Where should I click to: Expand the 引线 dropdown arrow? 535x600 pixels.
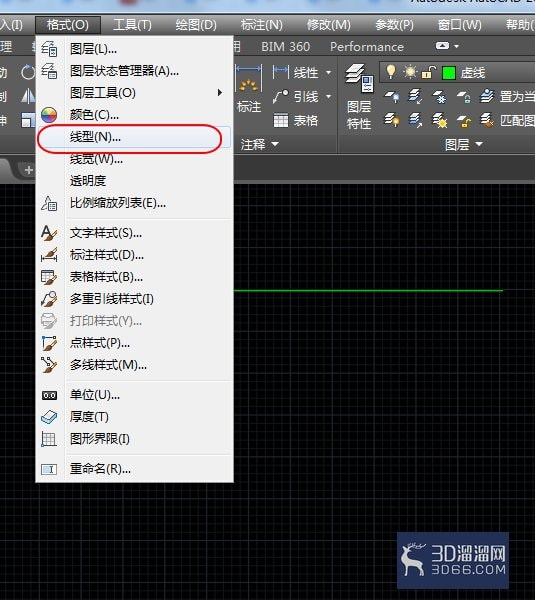tap(328, 96)
